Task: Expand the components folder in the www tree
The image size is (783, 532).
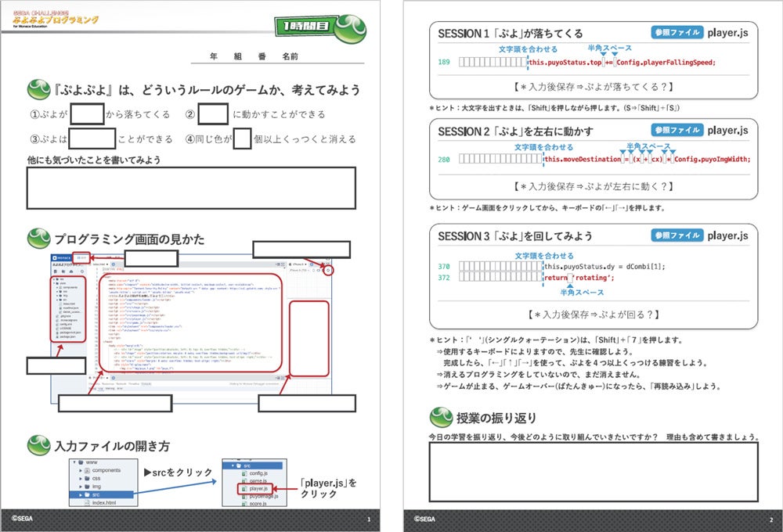Action: pos(81,471)
